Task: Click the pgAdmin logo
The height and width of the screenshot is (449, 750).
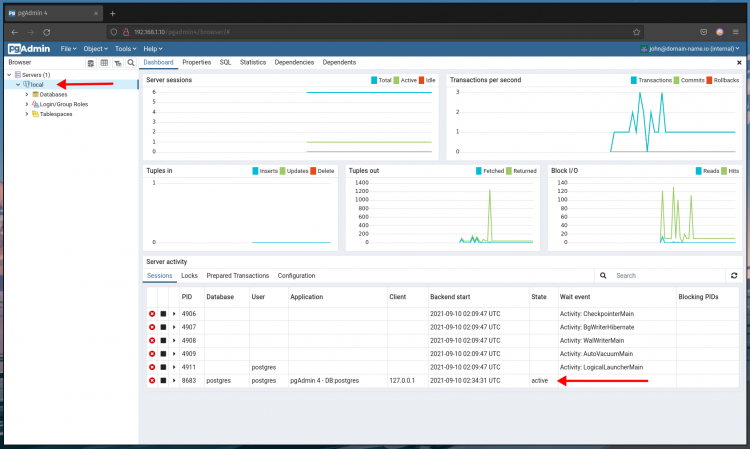Action: pos(29,49)
